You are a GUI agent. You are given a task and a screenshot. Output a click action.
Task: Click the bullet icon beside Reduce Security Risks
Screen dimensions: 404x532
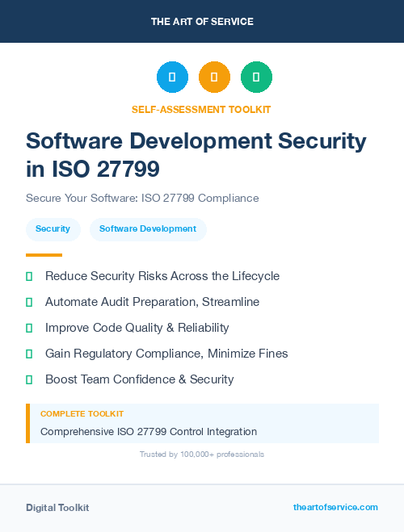coord(29,277)
